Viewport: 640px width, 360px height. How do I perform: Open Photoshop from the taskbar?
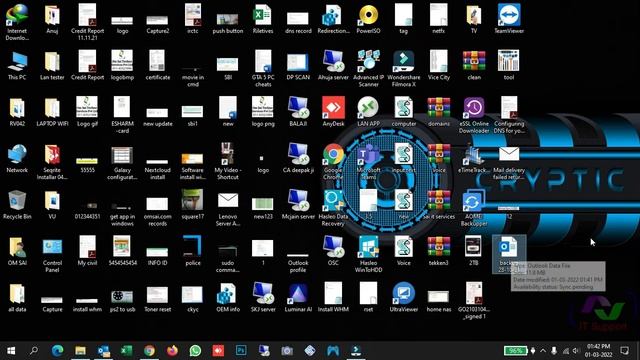(241, 350)
